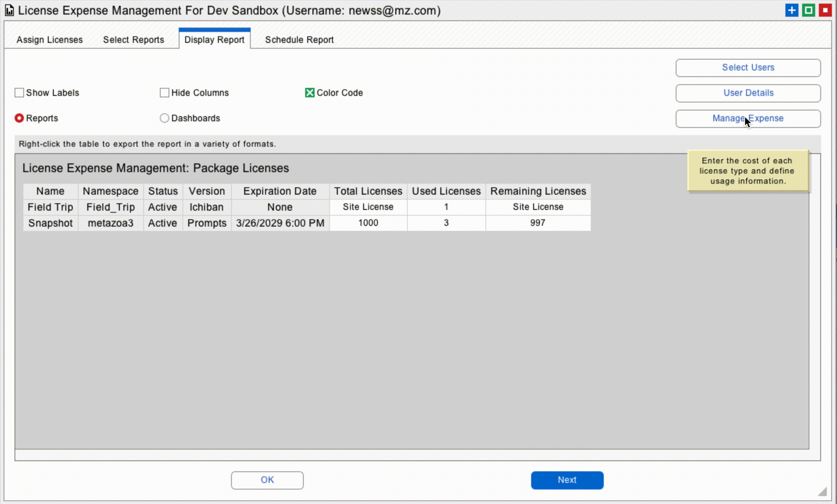
Task: Click the Remaining Licenses column header
Action: tap(538, 191)
